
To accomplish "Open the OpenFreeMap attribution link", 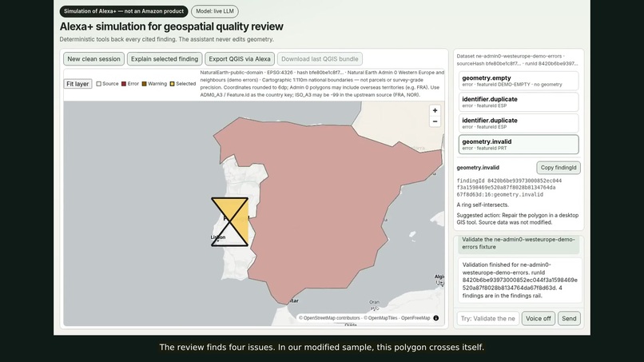I will tap(415, 318).
